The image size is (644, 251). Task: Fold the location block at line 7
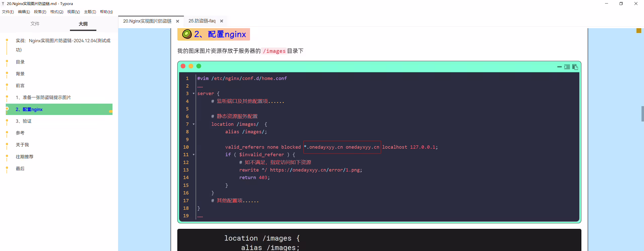tap(194, 124)
